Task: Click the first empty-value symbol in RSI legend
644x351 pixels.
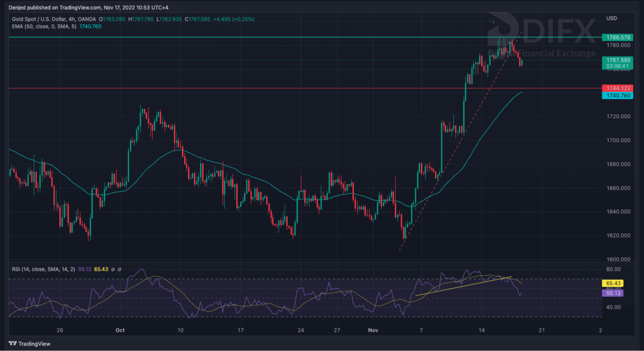Action: (113, 269)
